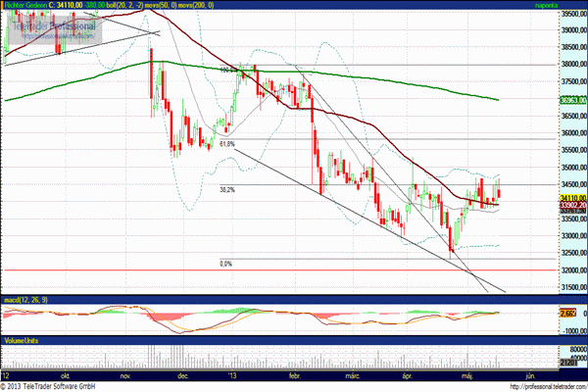
Task: Click the '34500,00' price axis label
Action: coord(573,184)
